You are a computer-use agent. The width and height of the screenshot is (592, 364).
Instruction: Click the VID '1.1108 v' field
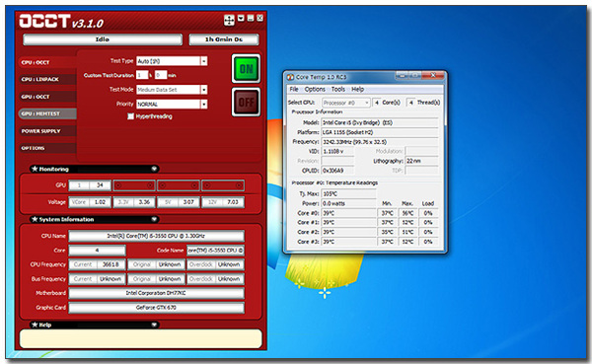click(x=337, y=151)
